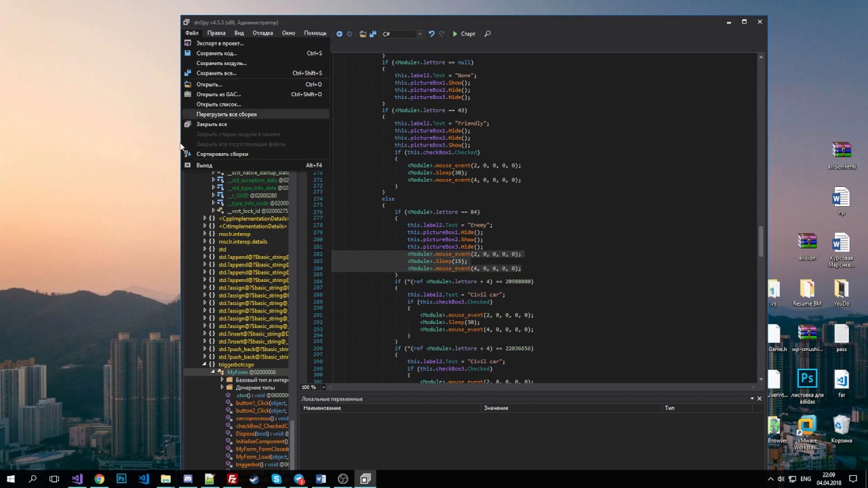Close the Локальные переменные panel
The height and width of the screenshot is (488, 868).
(x=759, y=399)
